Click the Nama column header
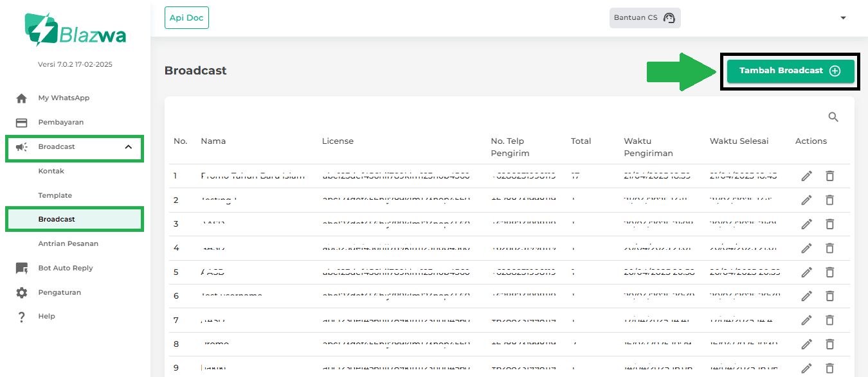Viewport: 868px width, 377px height. [x=213, y=141]
